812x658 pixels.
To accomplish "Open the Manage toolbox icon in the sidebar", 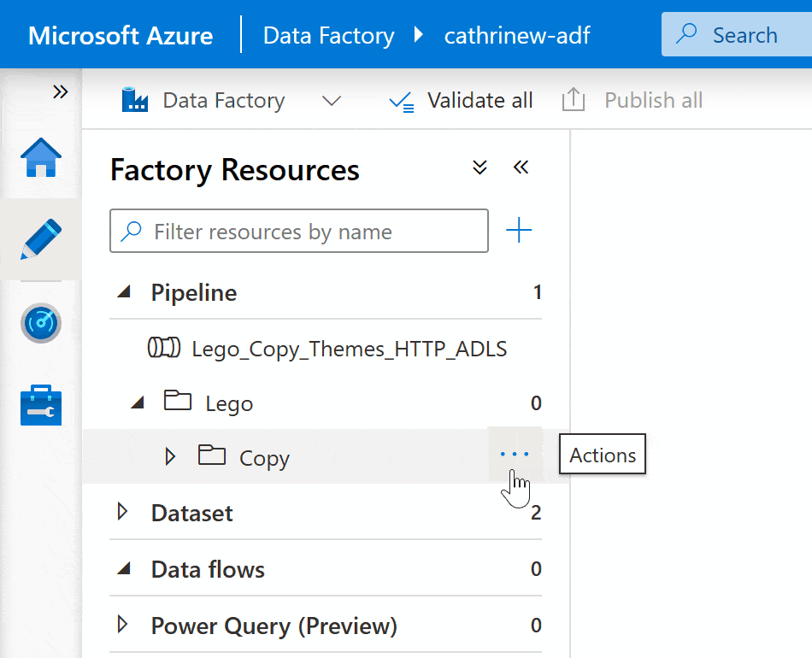I will click(40, 405).
